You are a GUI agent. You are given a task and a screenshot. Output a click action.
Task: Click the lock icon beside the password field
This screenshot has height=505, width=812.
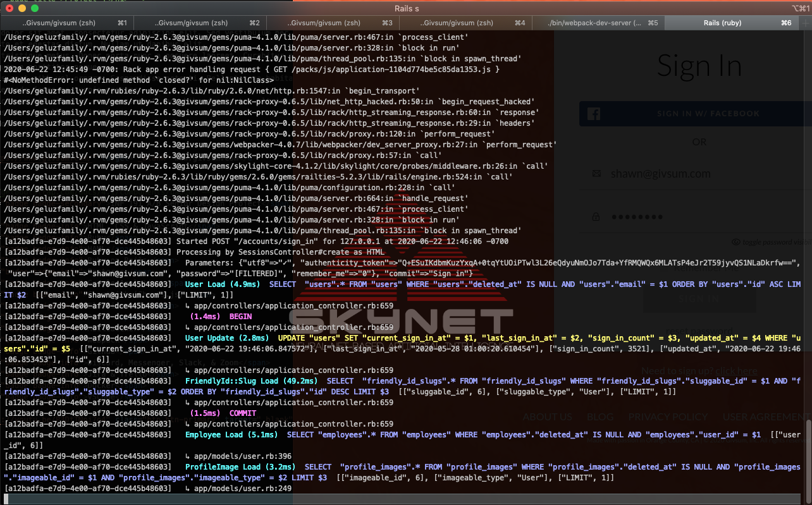point(596,216)
